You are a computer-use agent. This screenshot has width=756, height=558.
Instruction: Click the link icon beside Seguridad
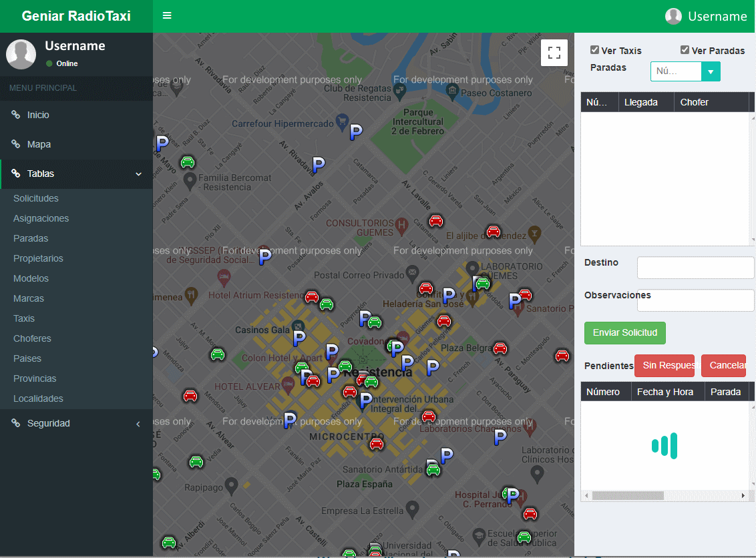[16, 423]
